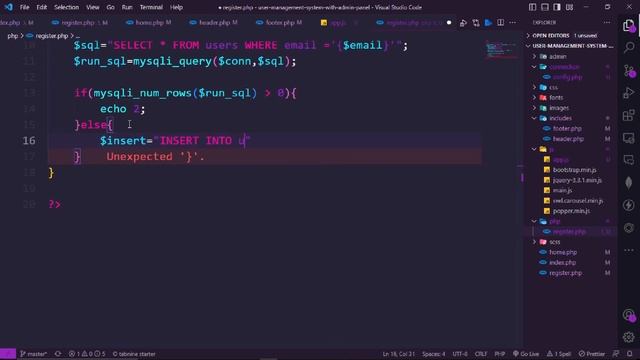640x360 pixels.
Task: Collapse the php folder in explorer
Action: pos(571,221)
